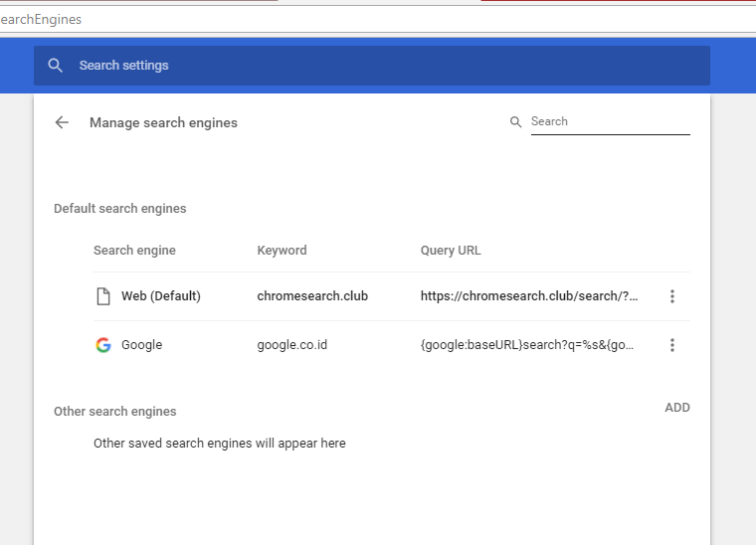
Task: Select the chromesearch.club keyword
Action: point(312,295)
